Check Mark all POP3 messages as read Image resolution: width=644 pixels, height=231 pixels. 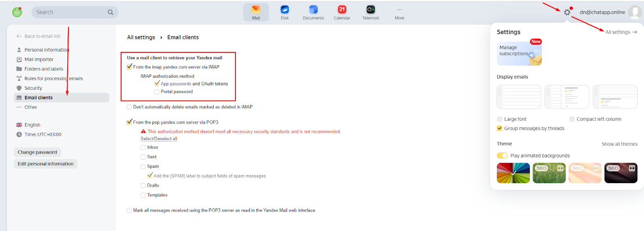tap(129, 210)
